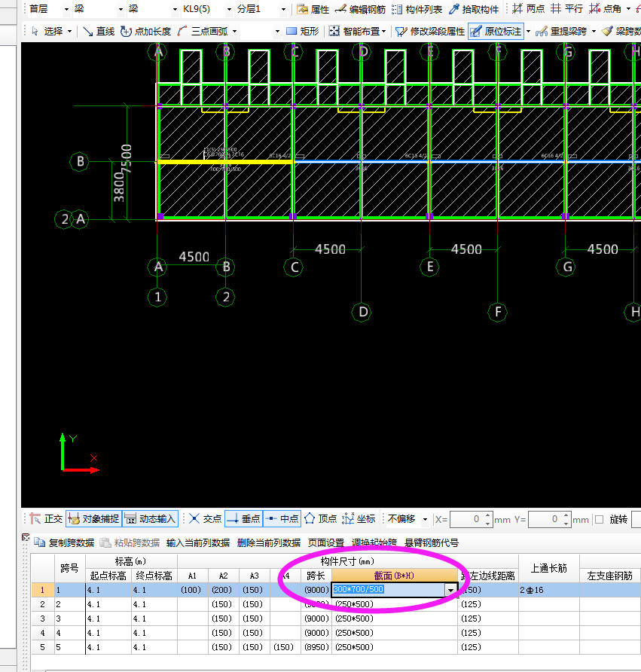Open the 属性 properties panel
The height and width of the screenshot is (672, 641).
pyautogui.click(x=313, y=9)
